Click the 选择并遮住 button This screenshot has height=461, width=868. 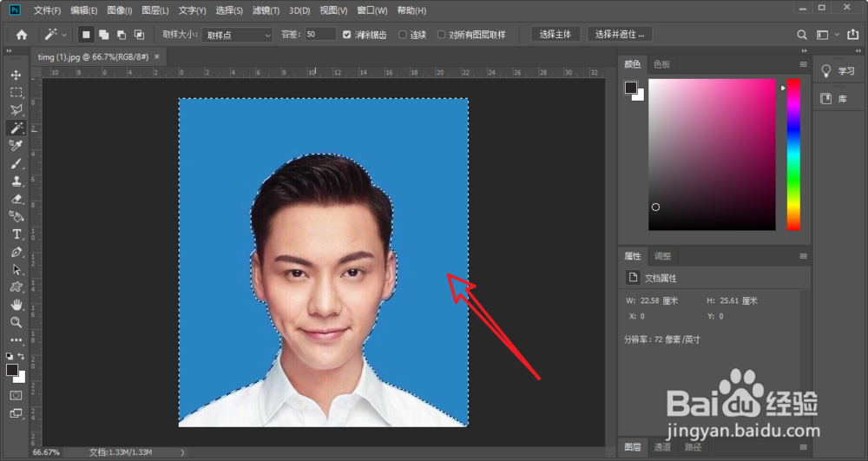(620, 35)
